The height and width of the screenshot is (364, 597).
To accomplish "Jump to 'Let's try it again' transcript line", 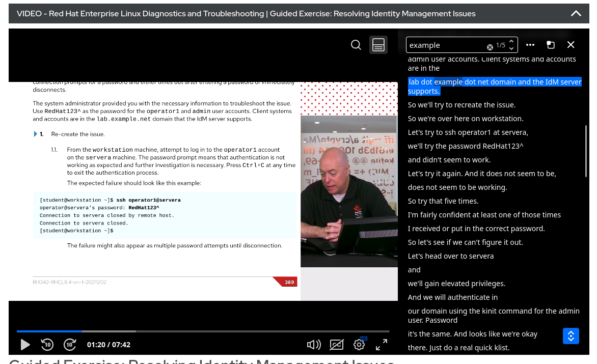I will click(x=482, y=174).
